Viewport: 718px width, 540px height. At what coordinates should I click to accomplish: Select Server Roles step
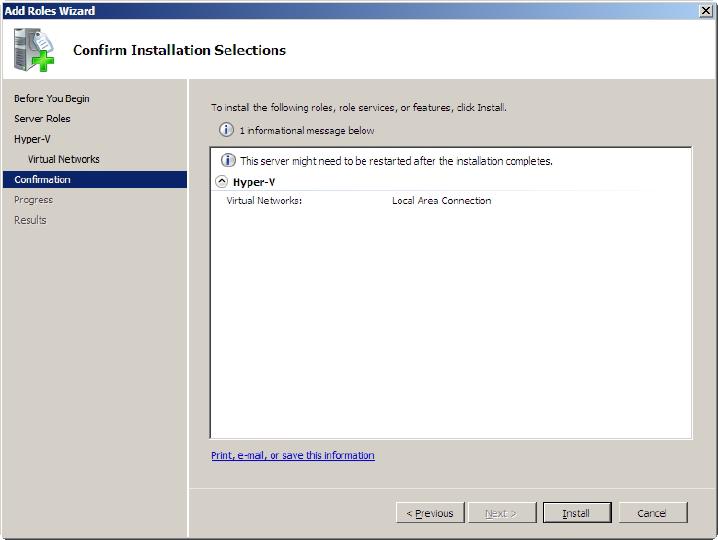coord(42,119)
